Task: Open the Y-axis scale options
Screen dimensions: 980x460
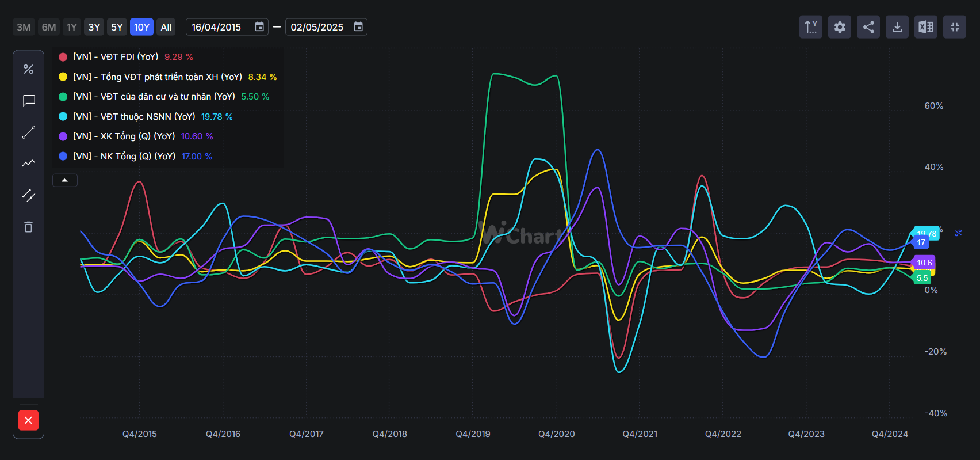Action: coord(811,27)
